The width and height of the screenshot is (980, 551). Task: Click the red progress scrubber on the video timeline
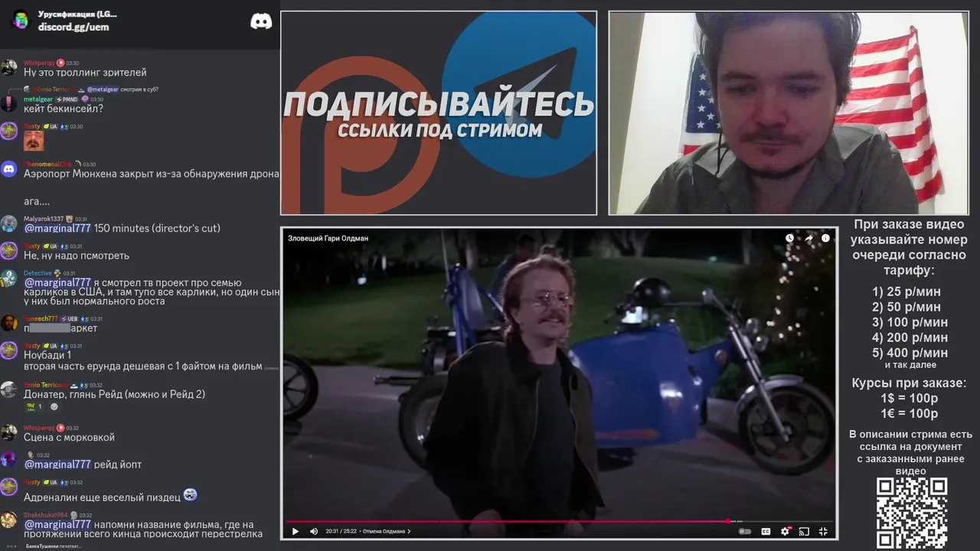[727, 521]
